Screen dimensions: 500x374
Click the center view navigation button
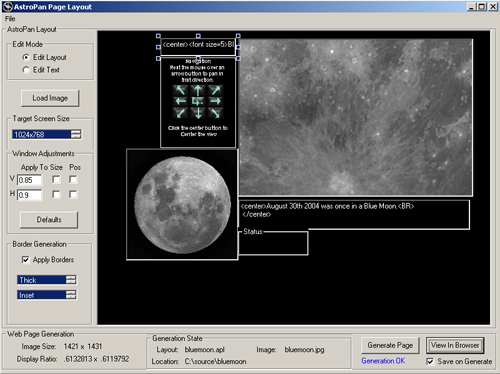198,101
